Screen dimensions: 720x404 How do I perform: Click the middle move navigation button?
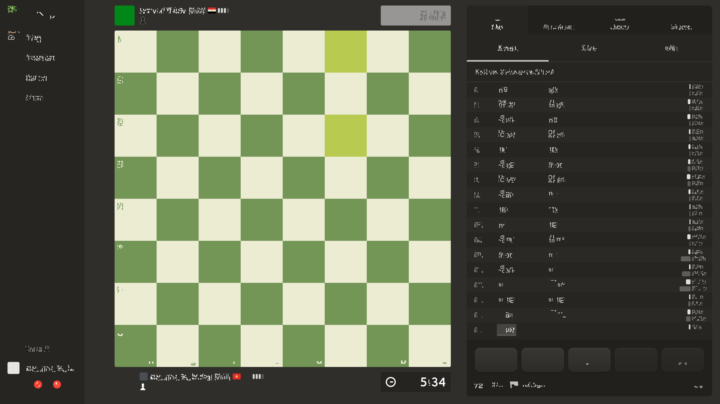point(589,360)
